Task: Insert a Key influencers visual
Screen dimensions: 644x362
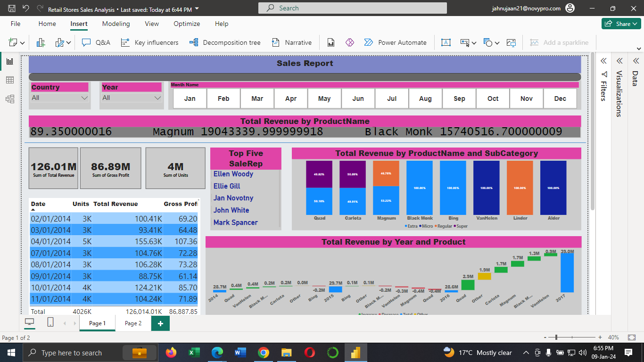Action: [x=150, y=42]
